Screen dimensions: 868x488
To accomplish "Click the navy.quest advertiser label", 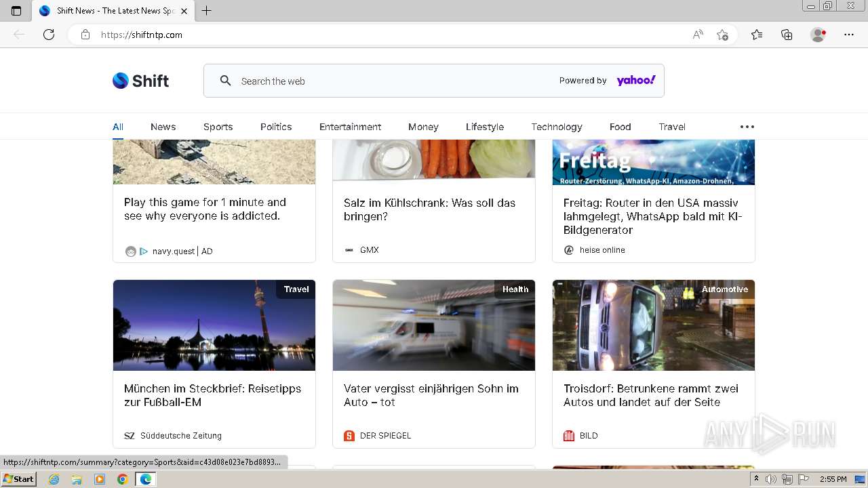I will (x=174, y=251).
